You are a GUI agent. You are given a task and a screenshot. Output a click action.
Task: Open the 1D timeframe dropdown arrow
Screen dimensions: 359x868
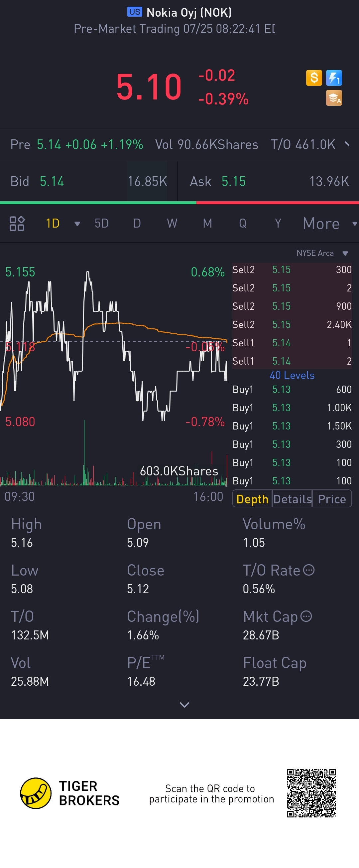click(x=77, y=224)
